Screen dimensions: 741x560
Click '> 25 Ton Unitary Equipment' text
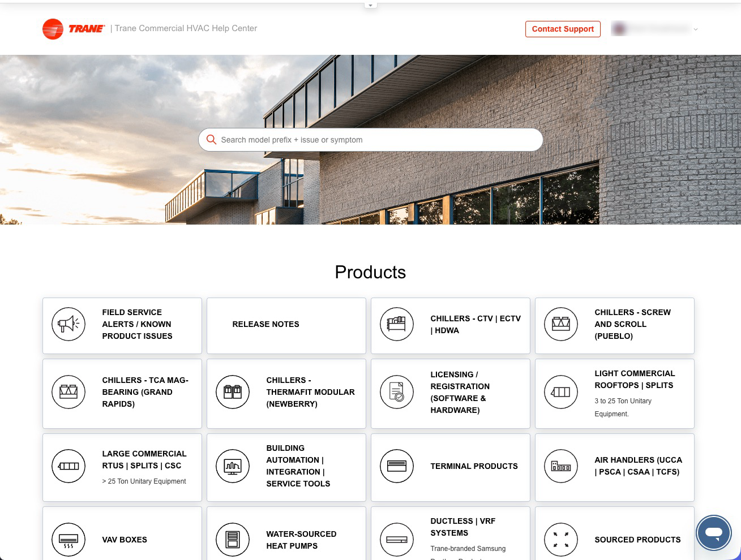click(x=144, y=481)
